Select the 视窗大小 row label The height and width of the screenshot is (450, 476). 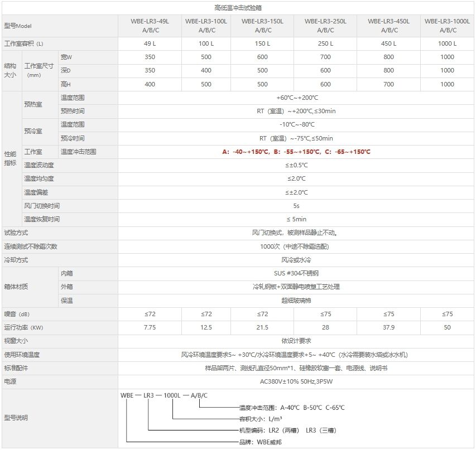click(16, 341)
